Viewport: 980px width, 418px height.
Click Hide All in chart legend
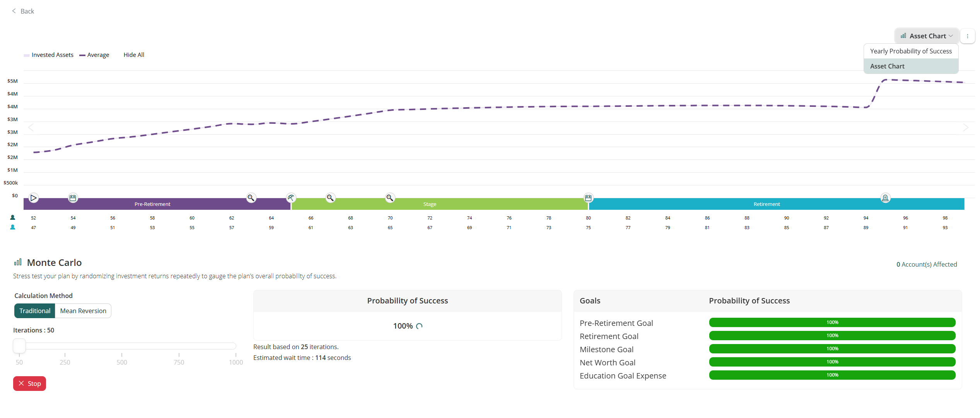(x=134, y=55)
